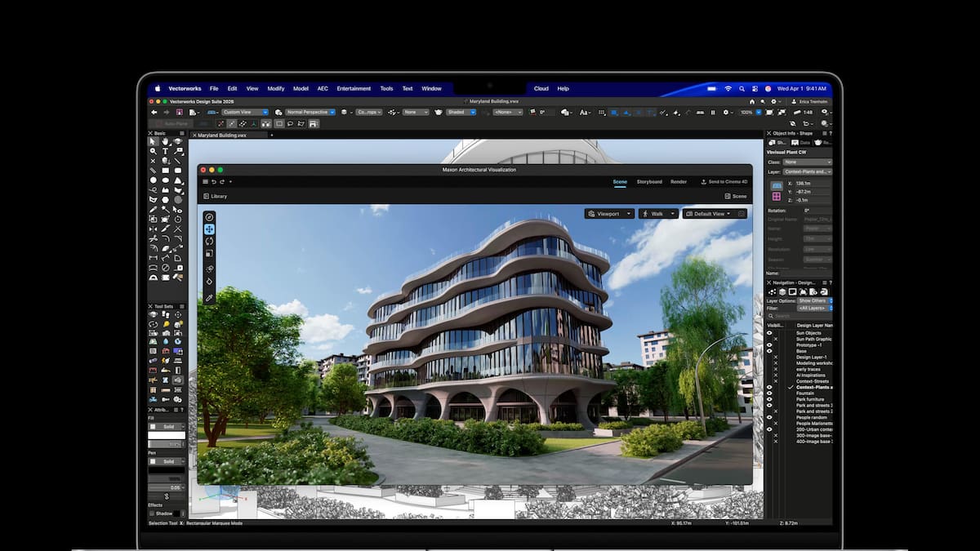This screenshot has height=551, width=980.
Task: Select the move tool in viewport toolbar
Action: coord(209,229)
